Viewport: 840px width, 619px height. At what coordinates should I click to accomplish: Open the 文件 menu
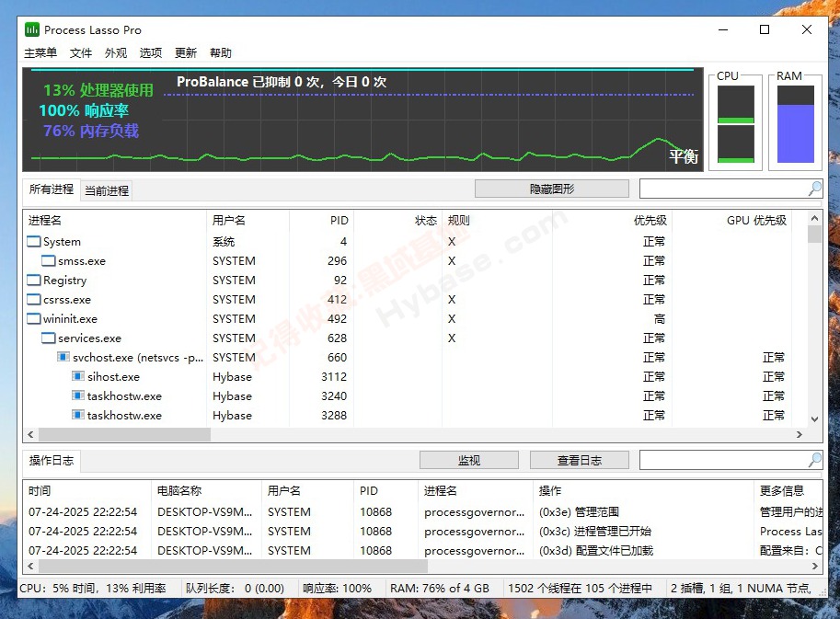pos(81,52)
